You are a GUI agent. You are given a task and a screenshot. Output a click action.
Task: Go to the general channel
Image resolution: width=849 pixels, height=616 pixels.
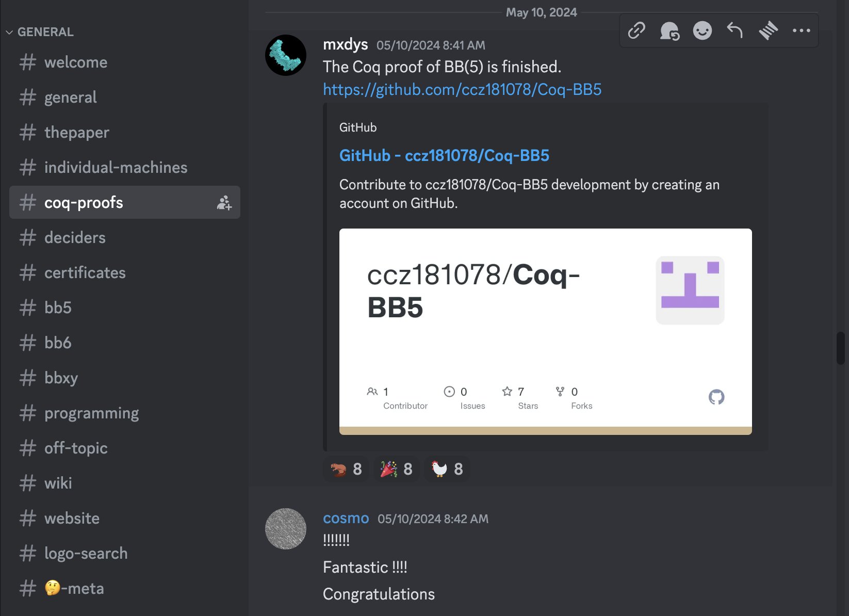125,98
